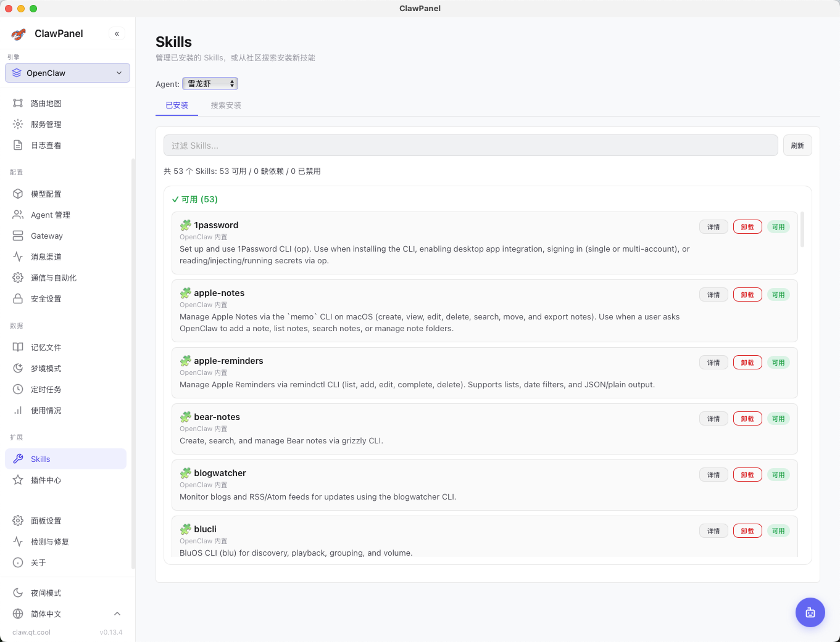Uninstall the apple-notes skill
Screen dimensions: 840x642
pos(747,295)
